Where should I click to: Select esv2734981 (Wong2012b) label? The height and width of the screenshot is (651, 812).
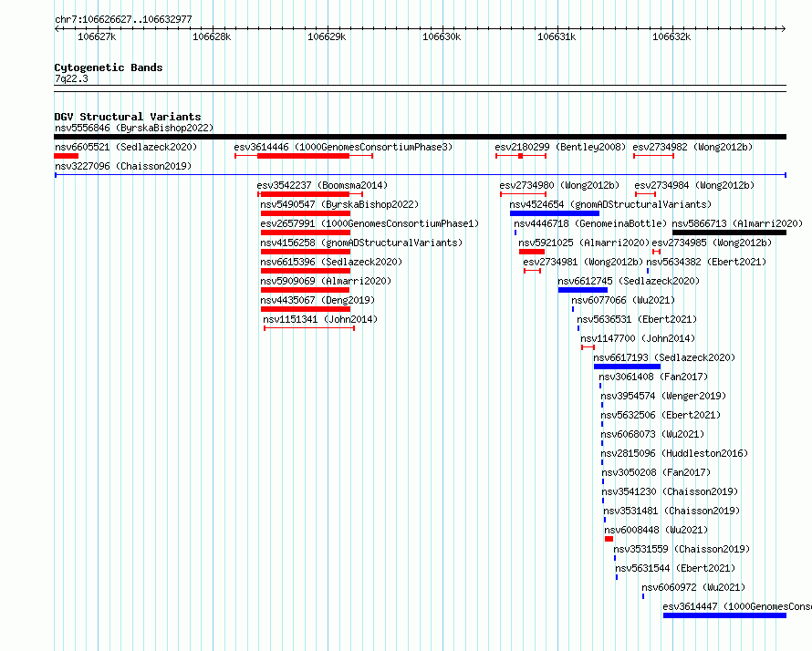click(x=583, y=262)
